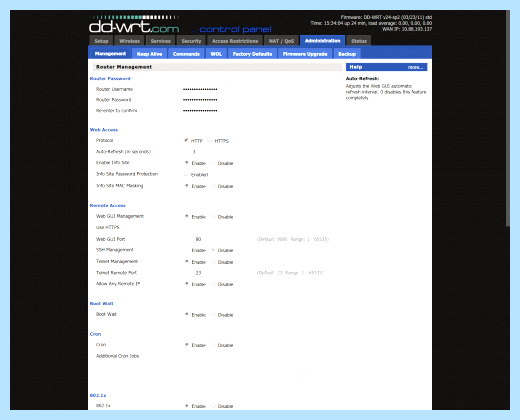Image resolution: width=520 pixels, height=420 pixels.
Task: Click the Help more... link
Action: (415, 67)
